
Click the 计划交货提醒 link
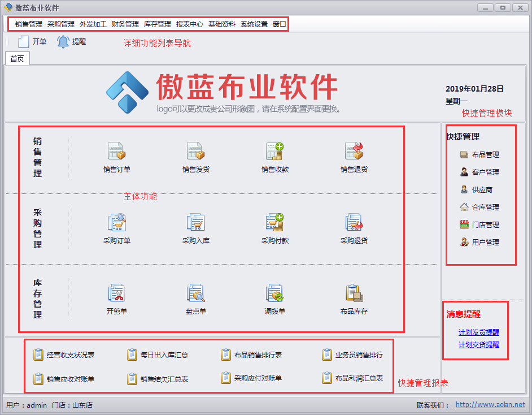tap(479, 345)
